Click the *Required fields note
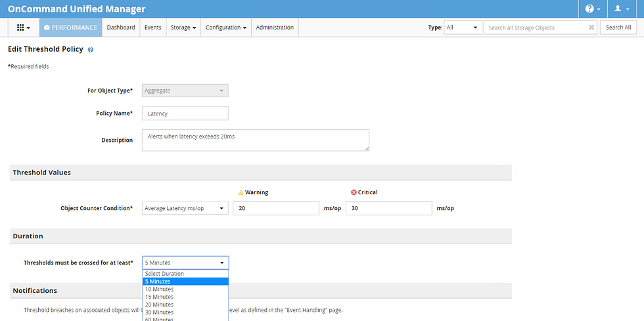This screenshot has height=321, width=644. point(28,66)
